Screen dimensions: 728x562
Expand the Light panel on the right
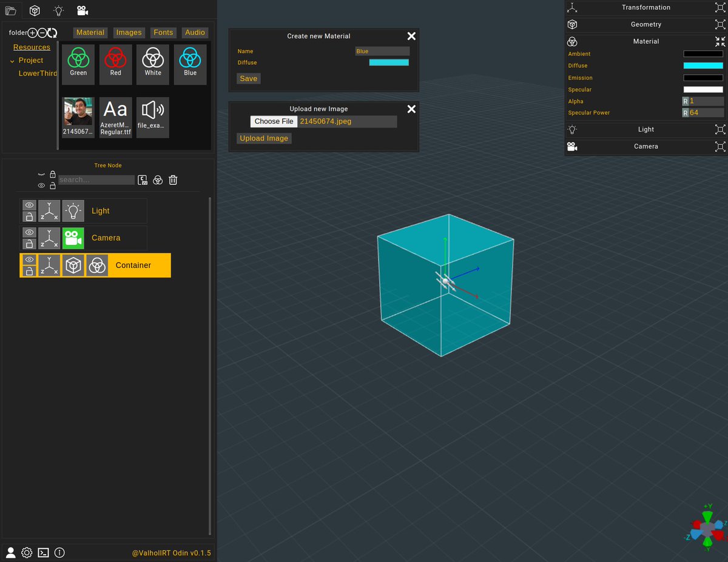pyautogui.click(x=720, y=129)
